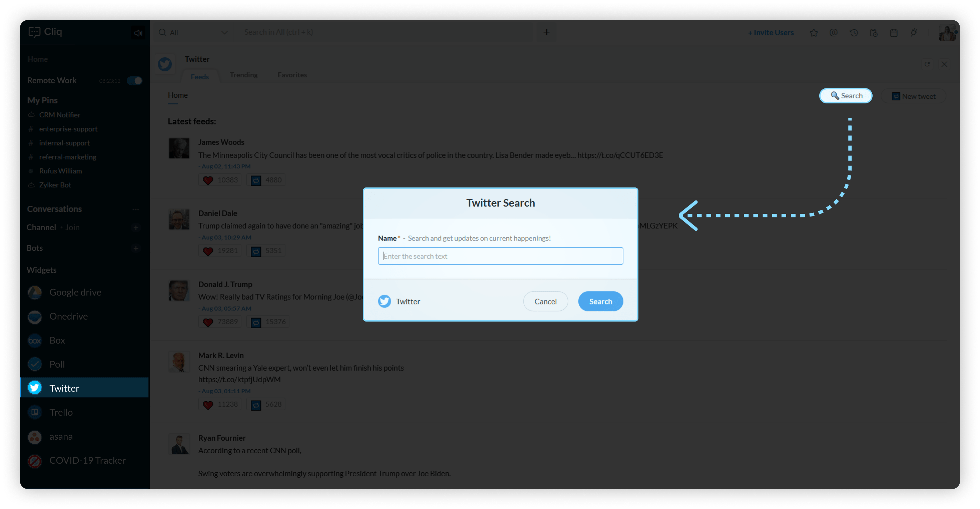Open the enterprise-support channel pin
The height and width of the screenshot is (509, 980).
click(x=68, y=129)
